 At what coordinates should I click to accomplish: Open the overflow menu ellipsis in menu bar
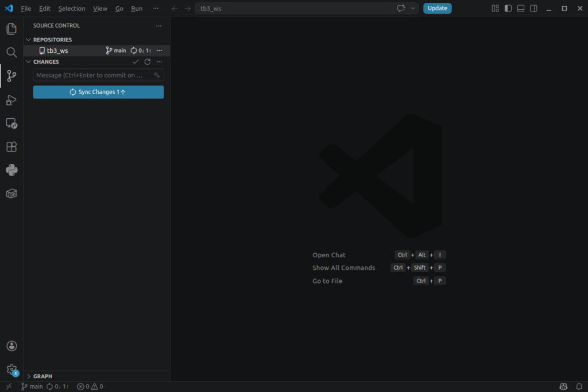click(x=156, y=8)
